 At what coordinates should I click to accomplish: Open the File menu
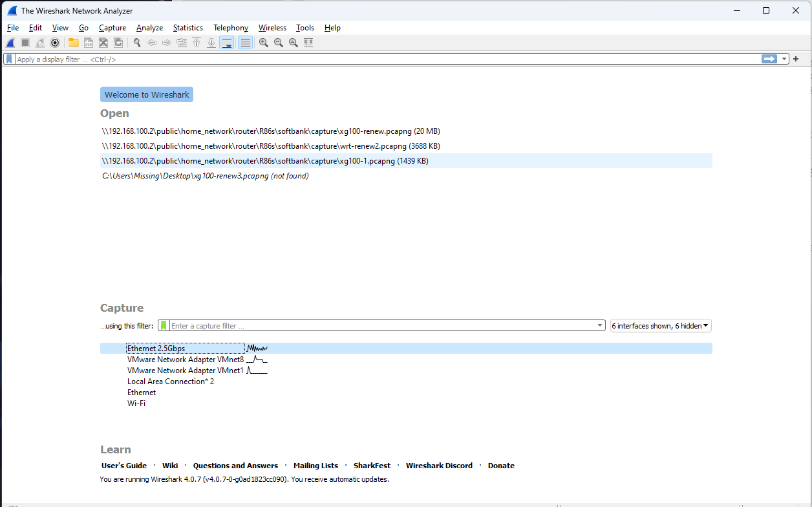point(13,28)
